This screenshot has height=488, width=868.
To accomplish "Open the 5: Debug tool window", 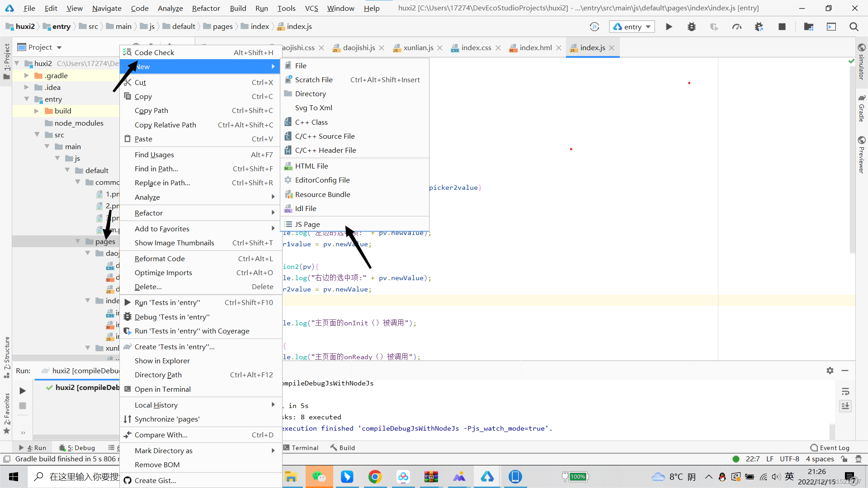I will coord(77,448).
